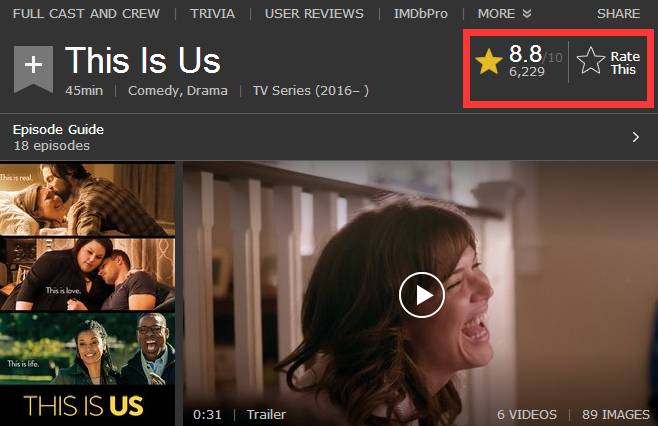Click the gold rating star icon

coord(489,61)
